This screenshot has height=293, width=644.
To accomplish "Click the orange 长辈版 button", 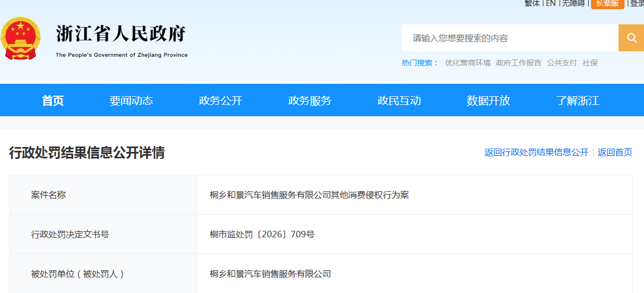I will coord(607,3).
